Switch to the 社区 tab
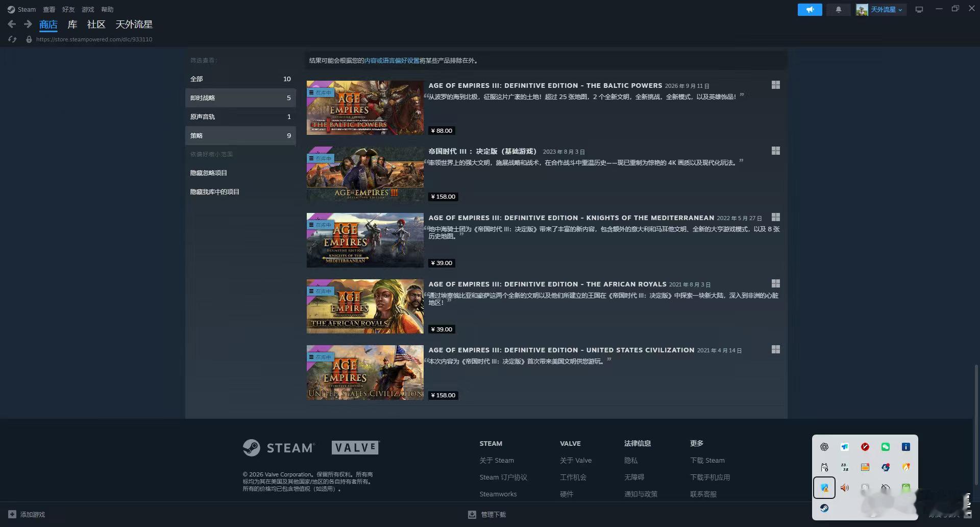Image resolution: width=980 pixels, height=527 pixels. click(96, 25)
